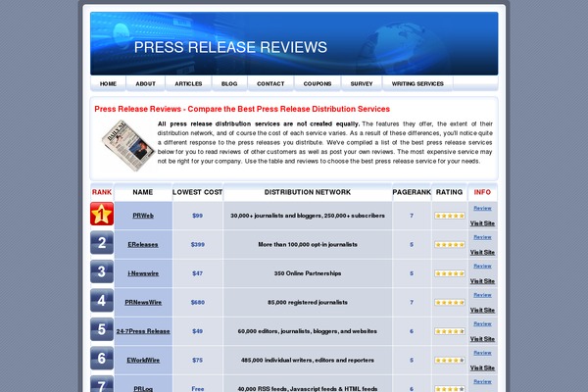Read the Review link for PRNewsWire
The width and height of the screenshot is (588, 392).
(x=482, y=295)
